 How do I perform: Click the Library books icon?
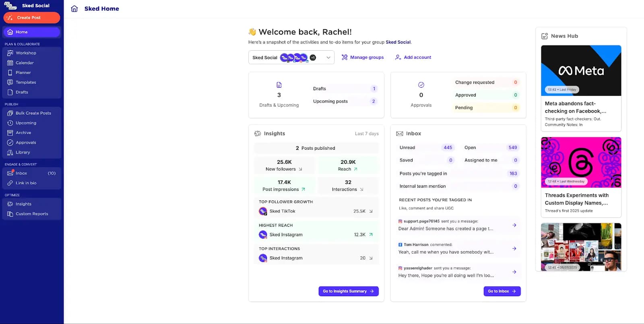[10, 153]
